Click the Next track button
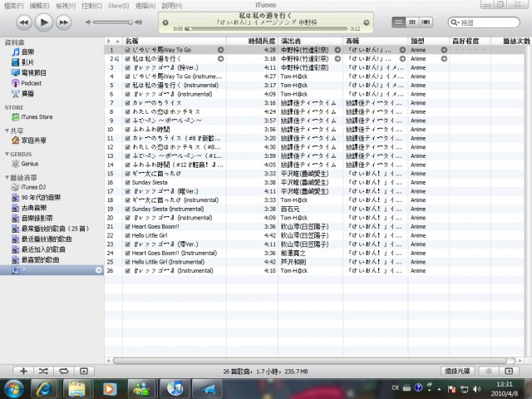532x399 pixels. tap(63, 22)
